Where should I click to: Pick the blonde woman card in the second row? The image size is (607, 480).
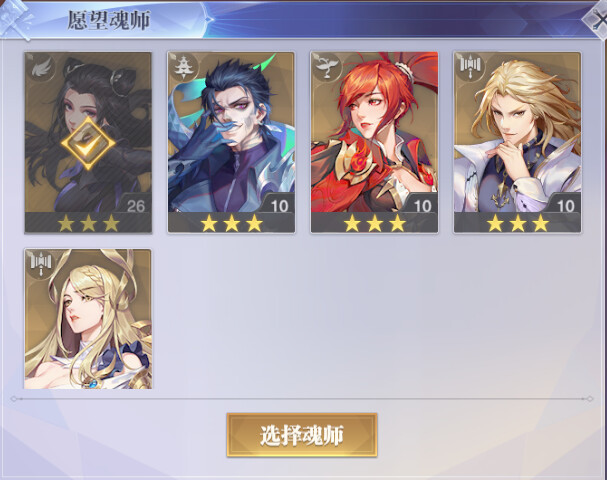(x=88, y=319)
